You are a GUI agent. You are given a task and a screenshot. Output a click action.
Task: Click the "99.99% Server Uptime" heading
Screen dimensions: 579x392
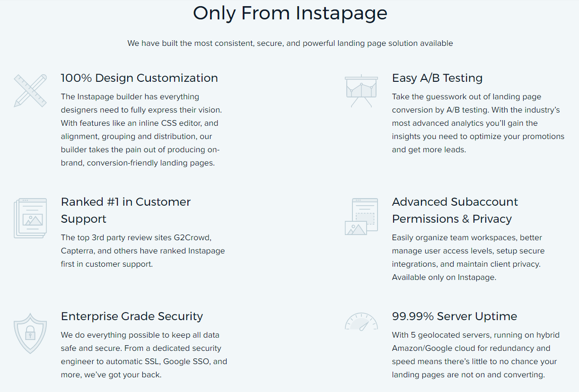click(x=455, y=316)
